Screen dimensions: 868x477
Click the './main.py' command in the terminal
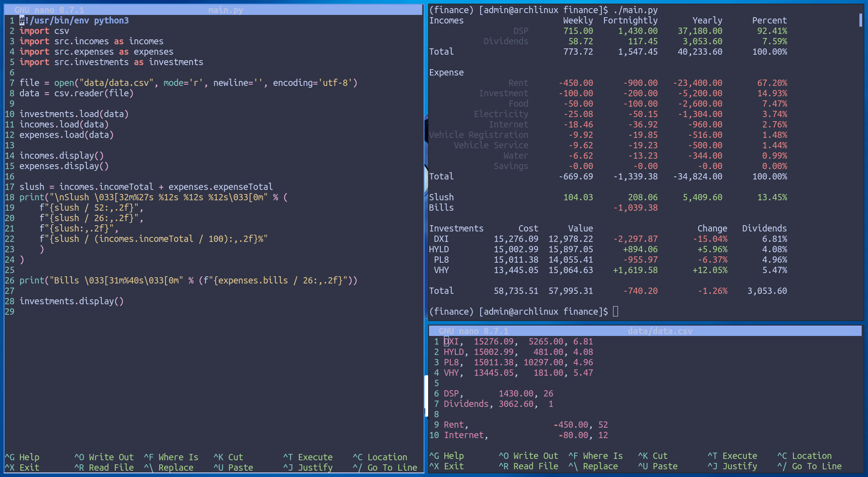[635, 10]
